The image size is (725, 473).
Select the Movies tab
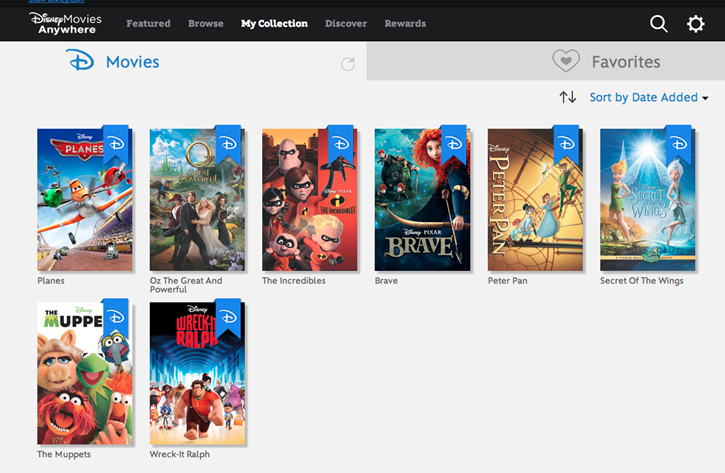(132, 63)
